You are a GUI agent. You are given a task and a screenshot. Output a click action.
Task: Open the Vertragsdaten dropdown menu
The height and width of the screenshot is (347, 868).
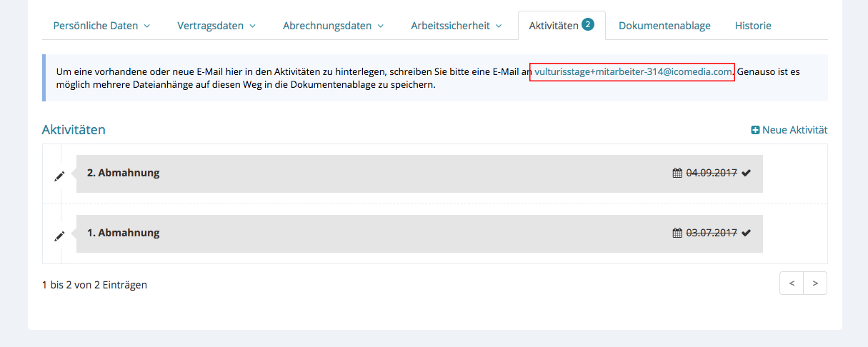coord(216,26)
